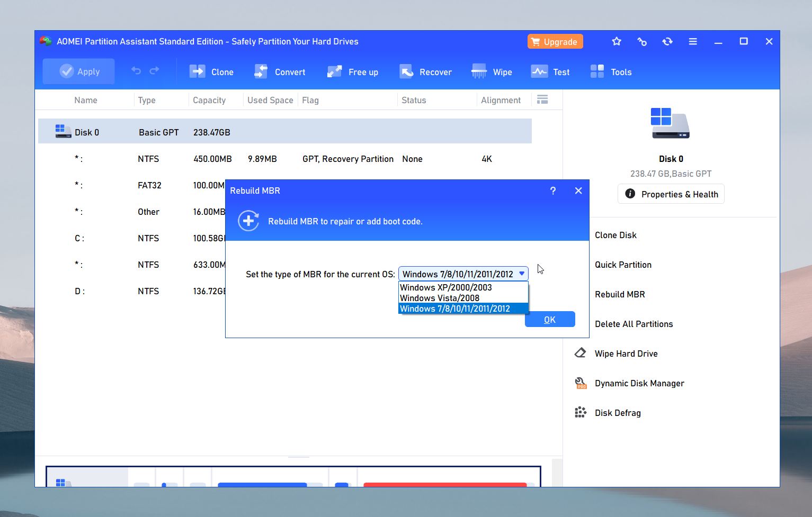Click Delete All Partitions in sidebar
This screenshot has height=517, width=812.
(x=633, y=324)
